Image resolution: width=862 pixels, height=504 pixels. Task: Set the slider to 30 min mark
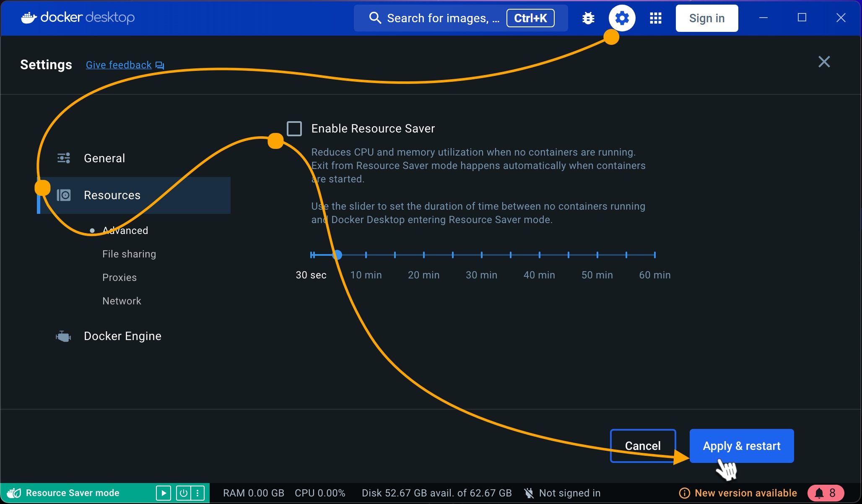[481, 255]
